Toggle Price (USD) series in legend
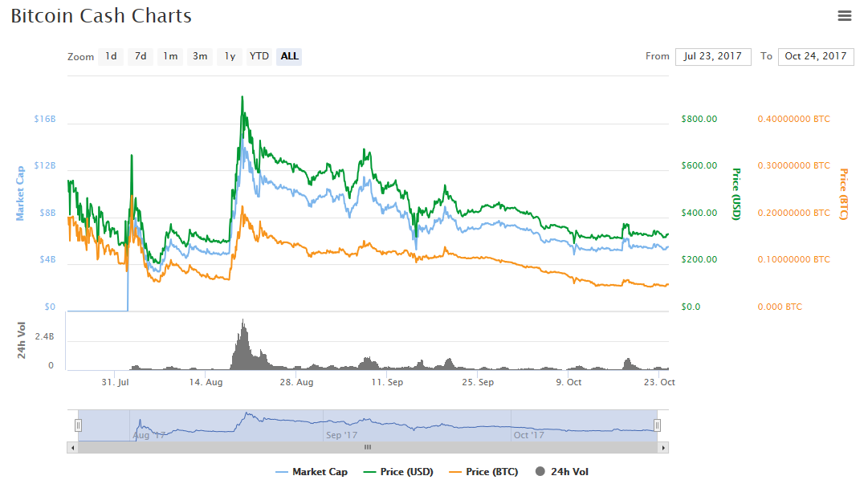This screenshot has height=484, width=868. pos(398,472)
